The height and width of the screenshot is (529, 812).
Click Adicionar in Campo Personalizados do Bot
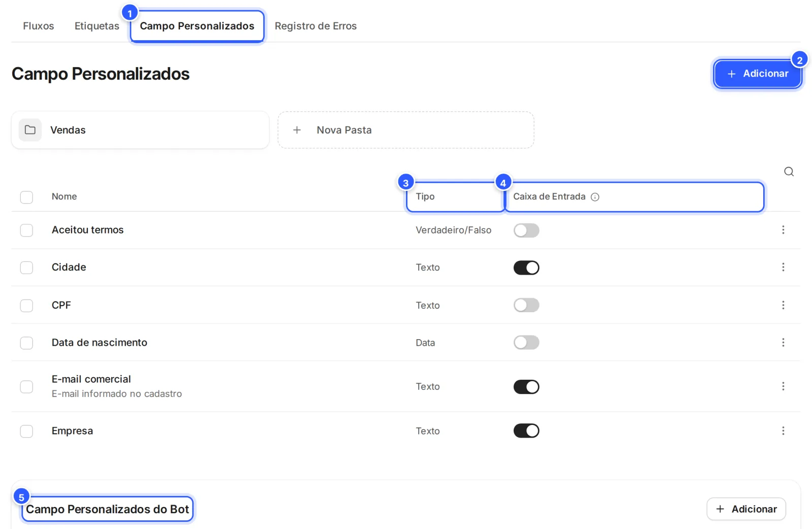pyautogui.click(x=746, y=509)
